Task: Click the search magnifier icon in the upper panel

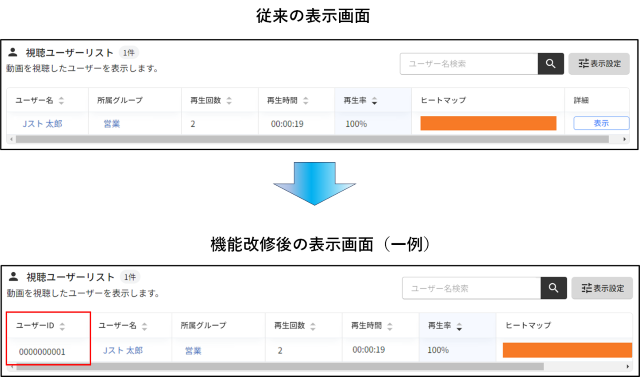Action: [x=551, y=64]
